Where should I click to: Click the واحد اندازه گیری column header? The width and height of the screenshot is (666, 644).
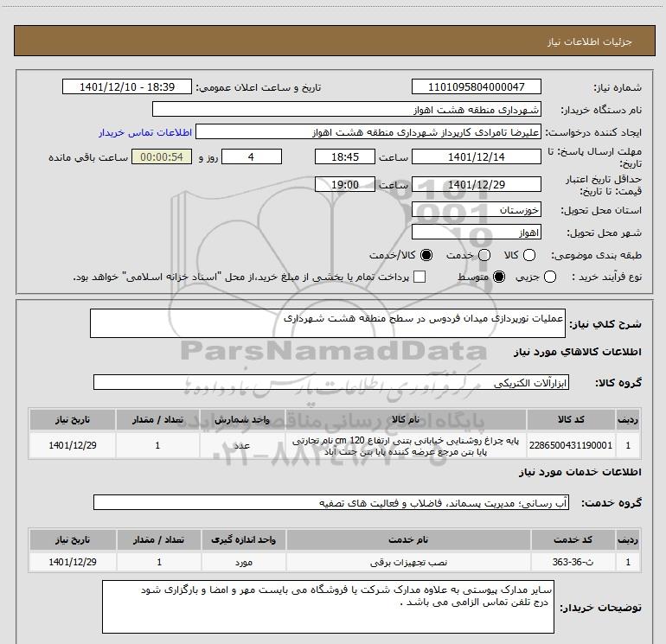pos(244,539)
